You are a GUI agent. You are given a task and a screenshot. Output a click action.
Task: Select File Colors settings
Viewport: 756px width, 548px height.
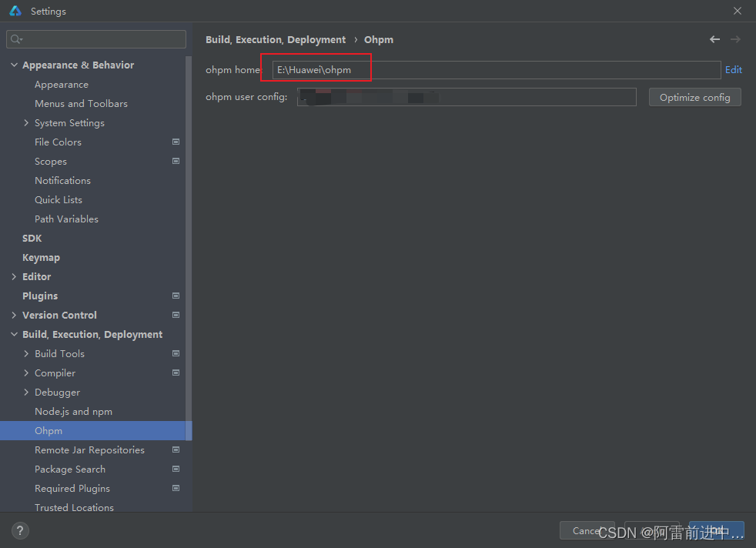pyautogui.click(x=58, y=142)
